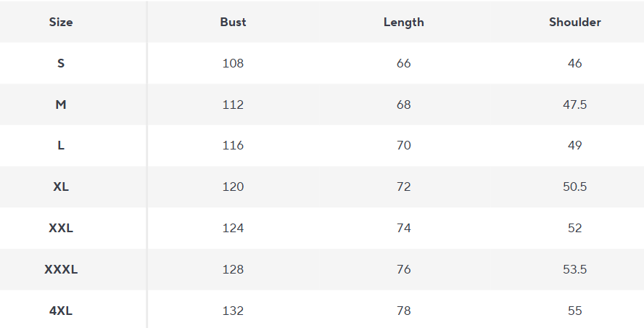Click the Size column header
644x328 pixels.
point(61,22)
